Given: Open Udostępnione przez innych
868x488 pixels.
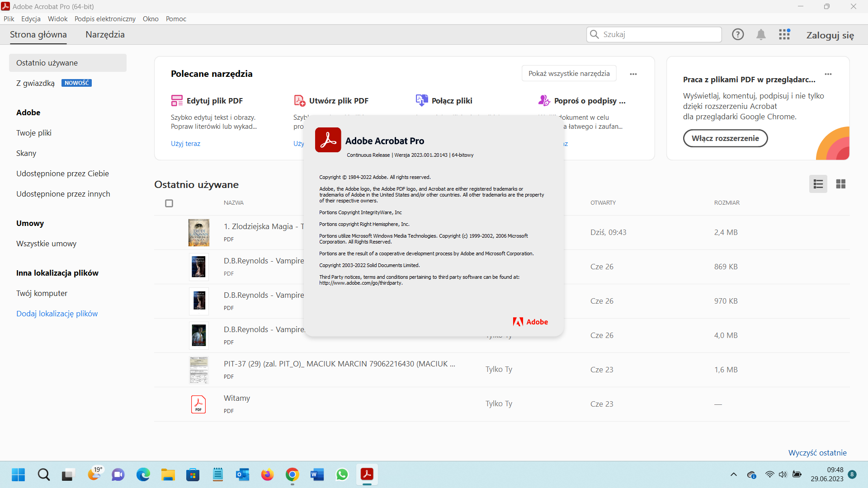Looking at the screenshot, I should coord(63,194).
